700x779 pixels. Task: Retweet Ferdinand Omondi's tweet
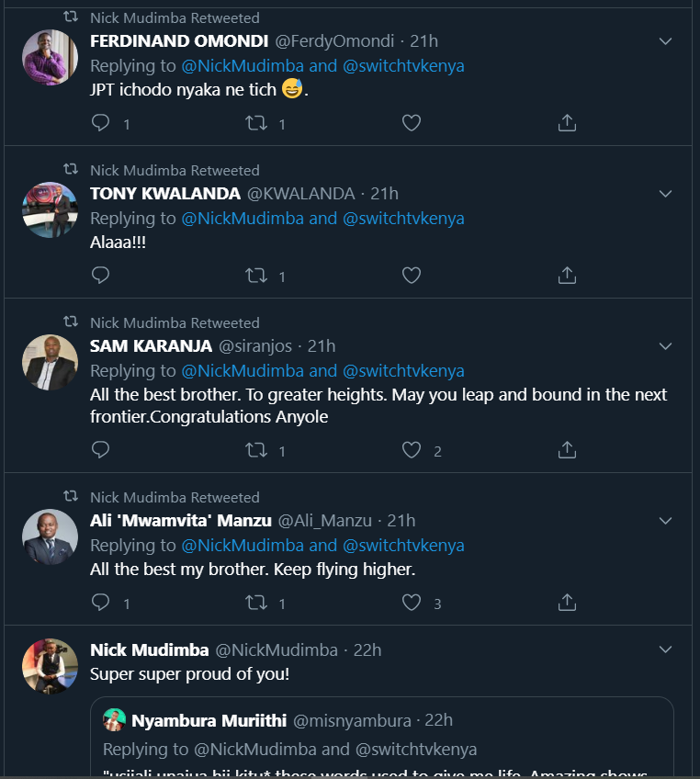256,123
